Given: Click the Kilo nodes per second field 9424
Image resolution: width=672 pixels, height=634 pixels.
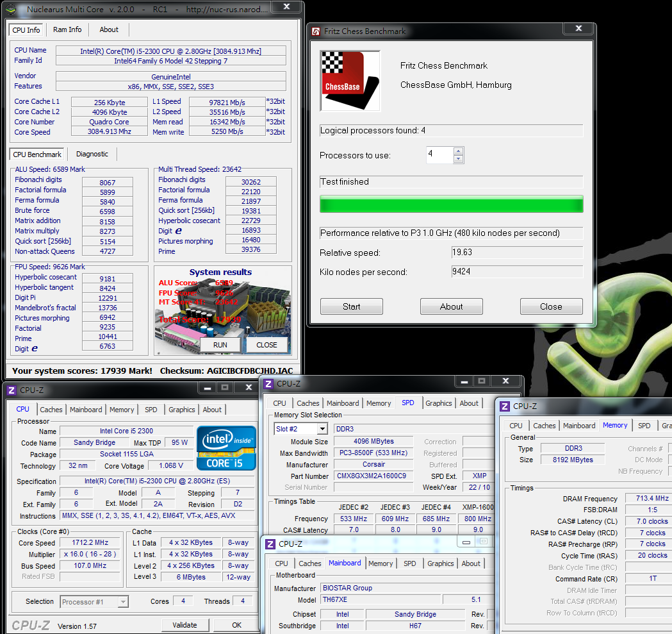Looking at the screenshot, I should [x=517, y=272].
